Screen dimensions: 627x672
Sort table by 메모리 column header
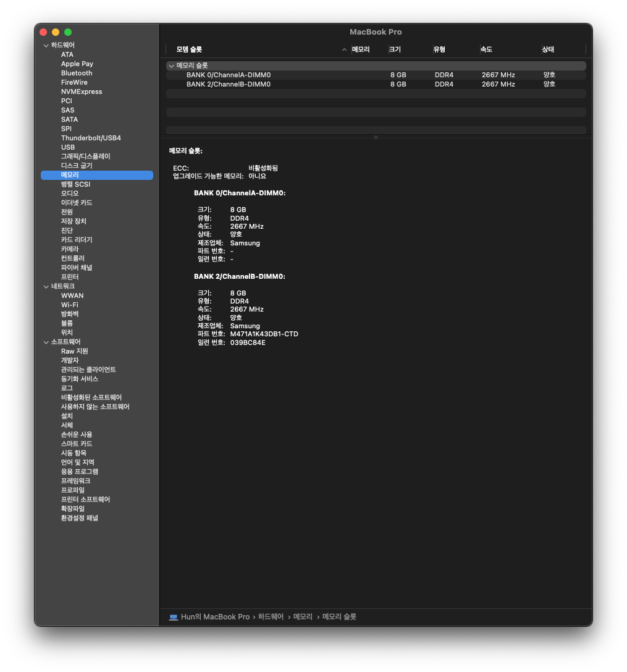click(x=361, y=49)
